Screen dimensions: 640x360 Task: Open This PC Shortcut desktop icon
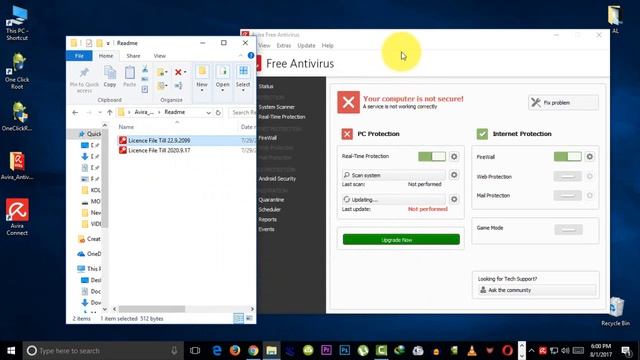click(17, 23)
